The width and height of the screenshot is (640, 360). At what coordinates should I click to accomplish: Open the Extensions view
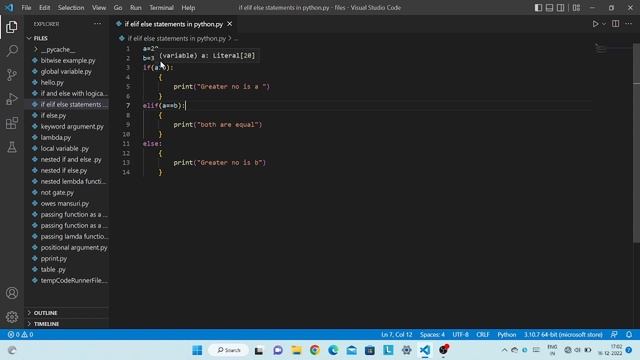[x=12, y=123]
